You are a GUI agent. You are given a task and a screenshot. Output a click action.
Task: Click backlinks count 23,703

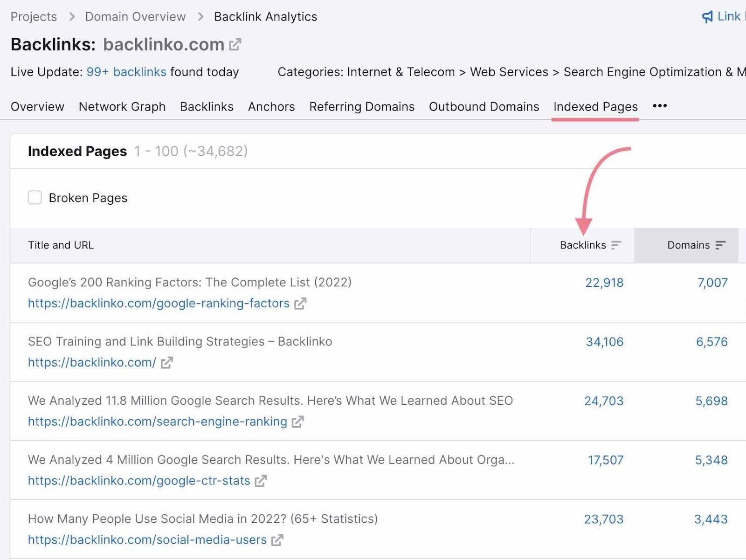[604, 519]
